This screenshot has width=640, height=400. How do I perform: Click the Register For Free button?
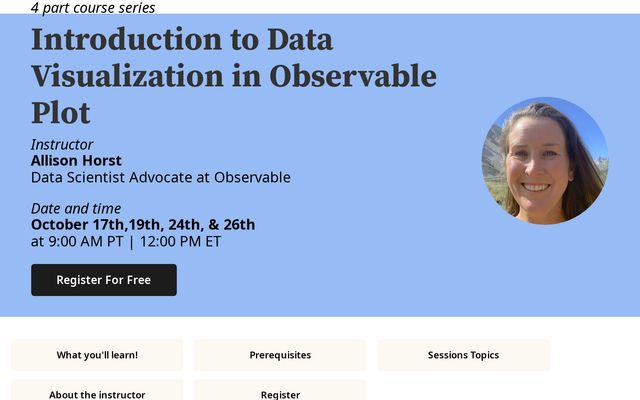click(104, 280)
